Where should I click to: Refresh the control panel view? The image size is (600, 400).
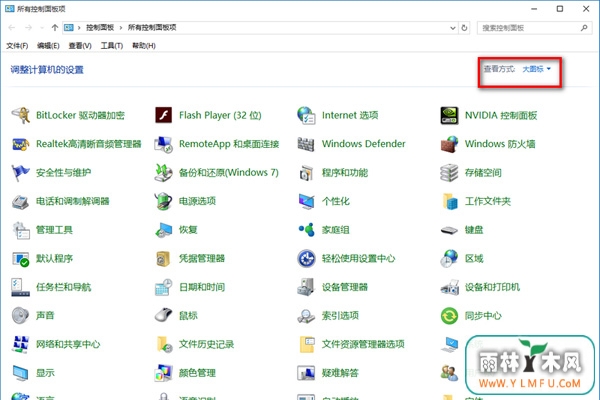click(x=464, y=28)
